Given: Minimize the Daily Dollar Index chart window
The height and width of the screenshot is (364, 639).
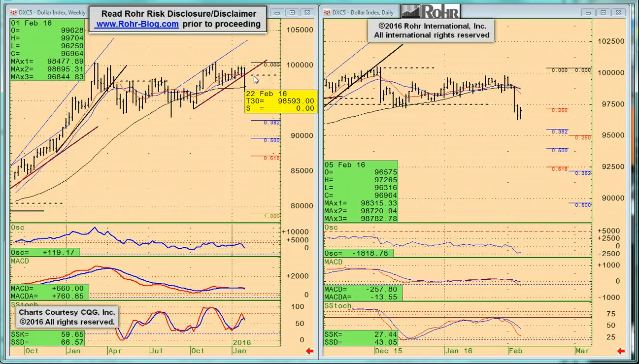Looking at the screenshot, I should (x=588, y=12).
